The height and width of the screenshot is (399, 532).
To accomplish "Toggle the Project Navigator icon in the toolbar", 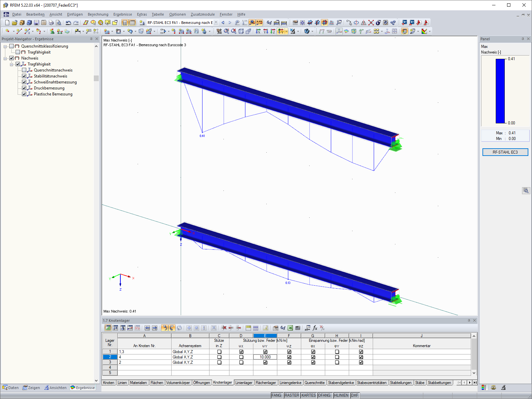I will (125, 23).
